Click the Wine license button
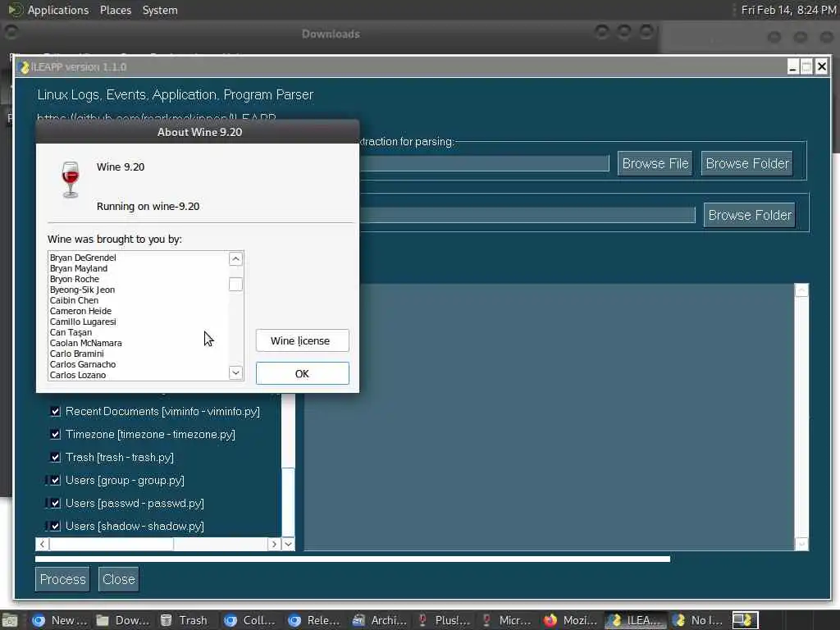Screen dimensions: 840x630 point(303,340)
